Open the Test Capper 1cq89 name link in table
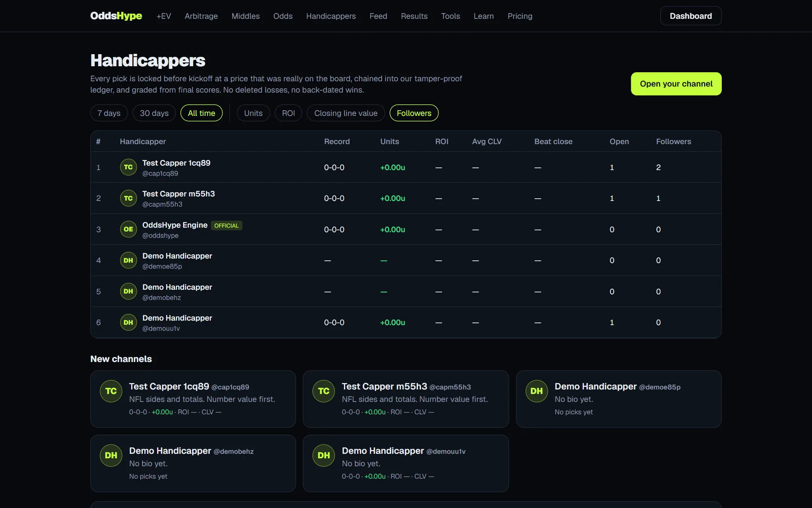 [x=176, y=163]
